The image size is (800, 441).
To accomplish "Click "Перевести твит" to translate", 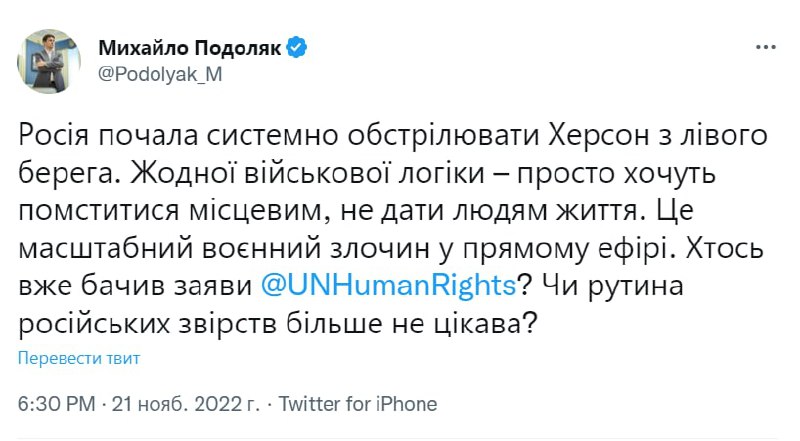I will tap(80, 358).
